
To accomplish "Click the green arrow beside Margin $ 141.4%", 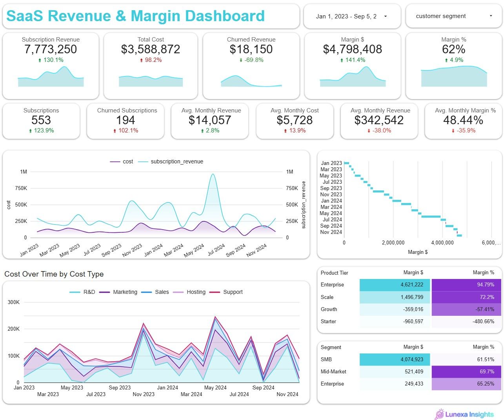I will (x=342, y=60).
